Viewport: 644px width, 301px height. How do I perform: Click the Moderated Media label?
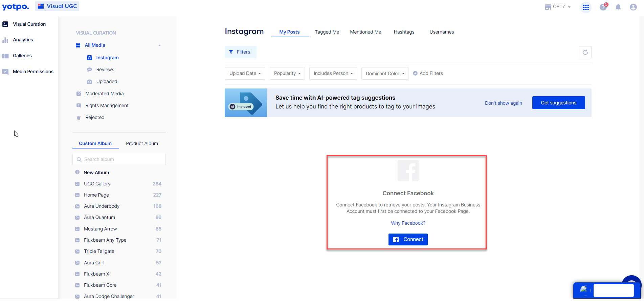pos(105,94)
